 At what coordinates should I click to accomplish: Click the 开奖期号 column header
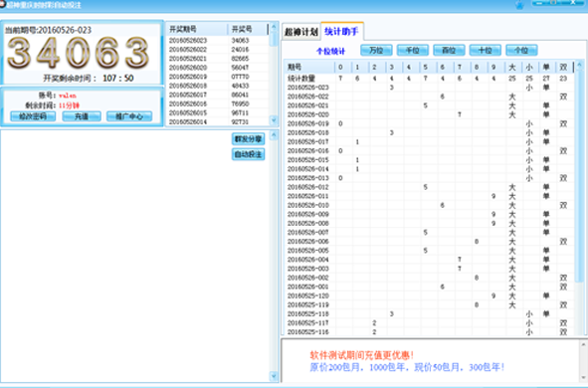(197, 29)
